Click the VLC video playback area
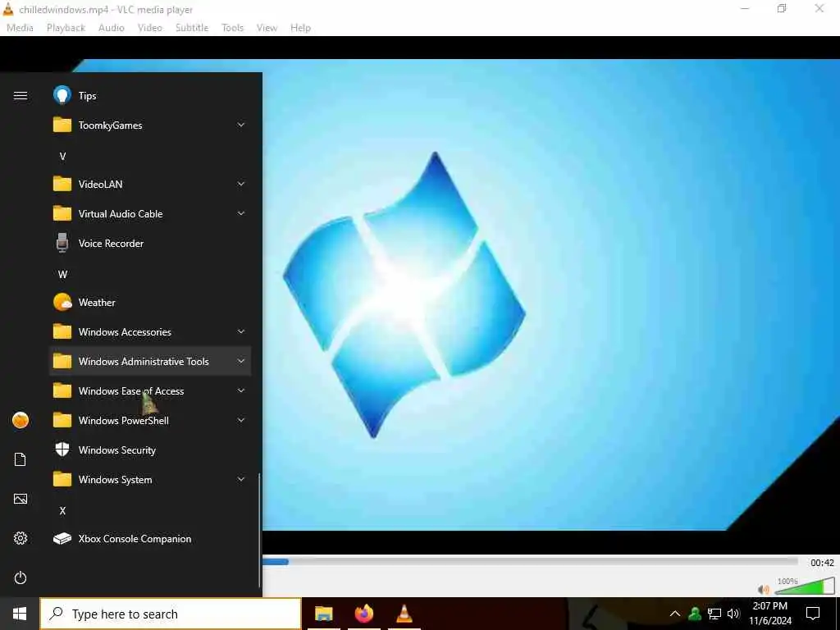 pyautogui.click(x=550, y=294)
